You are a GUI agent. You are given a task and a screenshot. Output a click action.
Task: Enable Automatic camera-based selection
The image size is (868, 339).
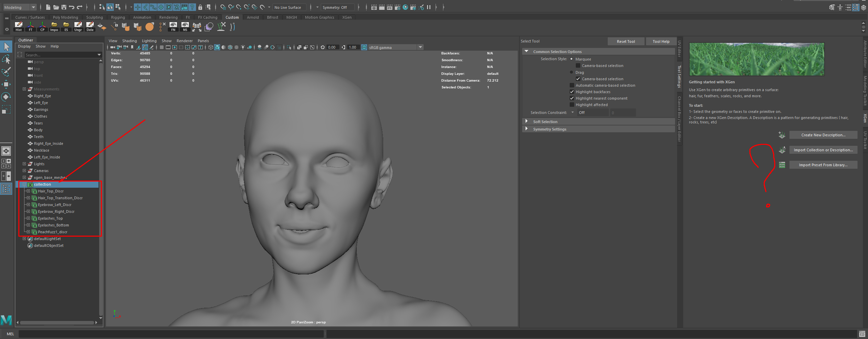[572, 85]
